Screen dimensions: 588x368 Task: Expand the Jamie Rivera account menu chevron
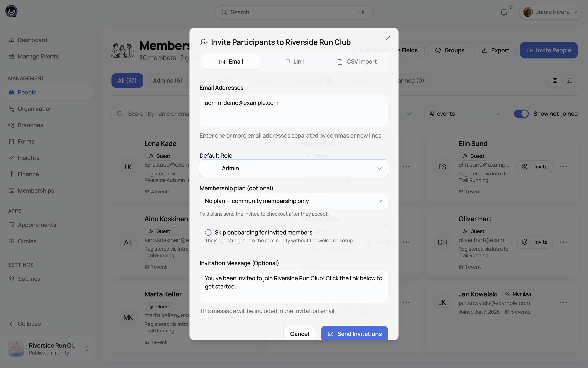tap(575, 12)
